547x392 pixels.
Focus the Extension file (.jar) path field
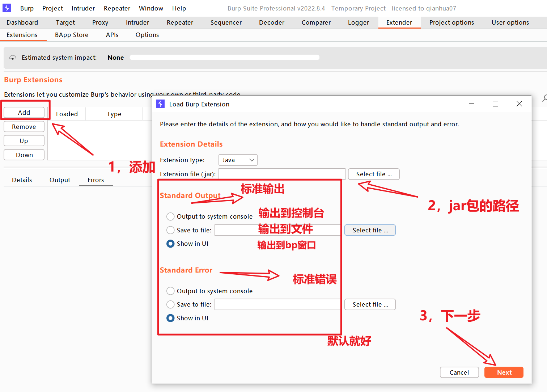click(282, 174)
